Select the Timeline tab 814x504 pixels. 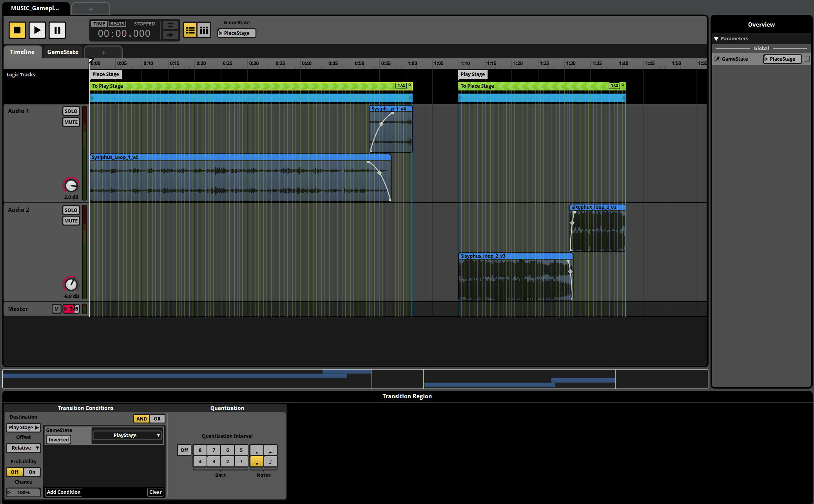22,52
